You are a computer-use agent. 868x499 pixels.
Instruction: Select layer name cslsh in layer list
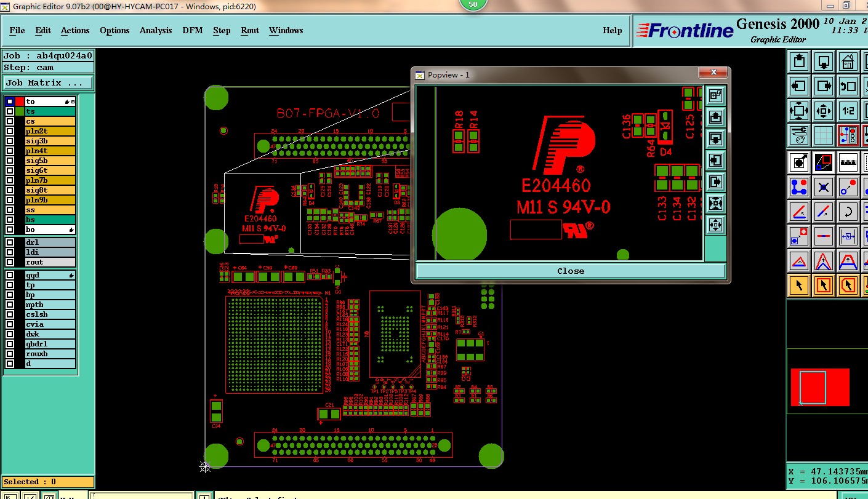(x=50, y=314)
